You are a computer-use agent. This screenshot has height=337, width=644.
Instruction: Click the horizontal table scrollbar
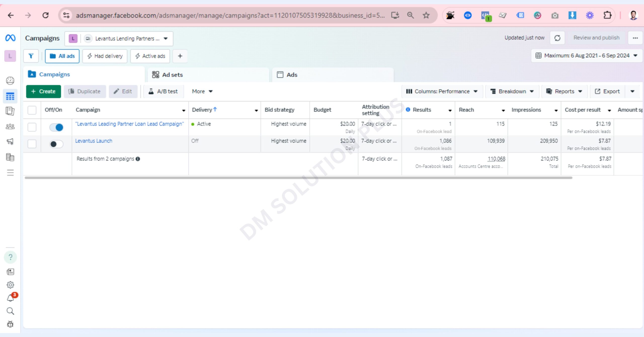[298, 178]
